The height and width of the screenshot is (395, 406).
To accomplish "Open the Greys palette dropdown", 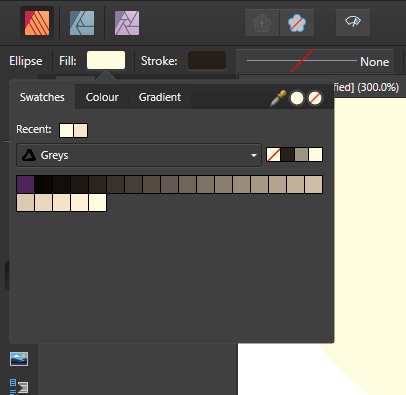I will coord(139,155).
